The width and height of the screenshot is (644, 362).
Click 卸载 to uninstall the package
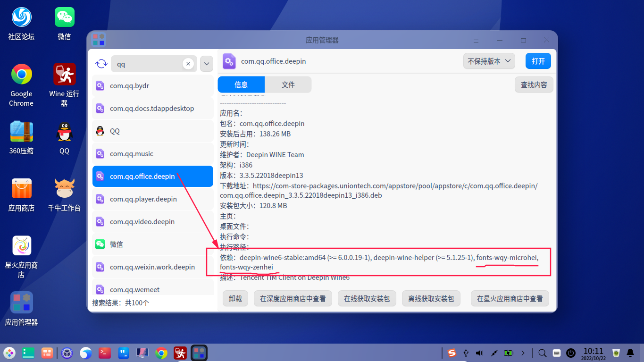235,298
